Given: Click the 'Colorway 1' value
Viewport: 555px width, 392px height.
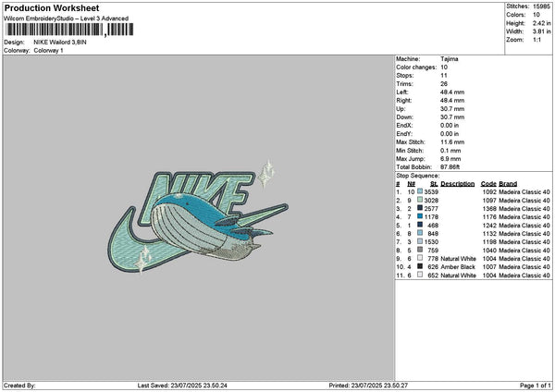Looking at the screenshot, I should pyautogui.click(x=48, y=51).
